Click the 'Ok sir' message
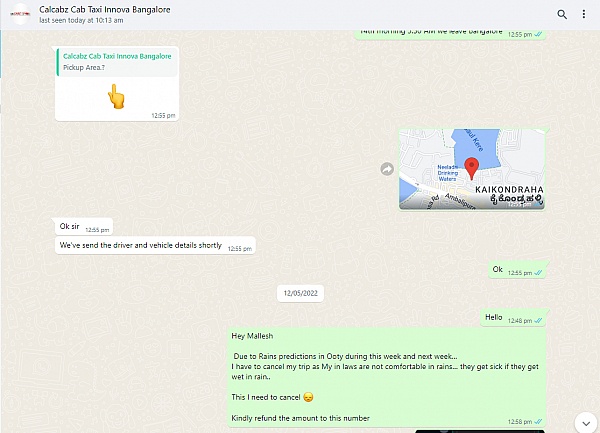This screenshot has width=600, height=433. pos(84,226)
